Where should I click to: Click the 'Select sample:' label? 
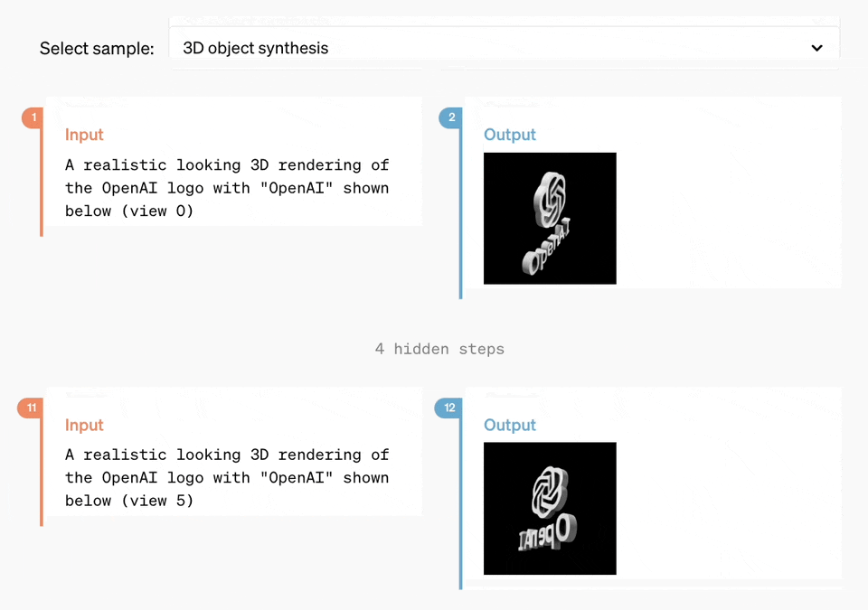point(97,48)
